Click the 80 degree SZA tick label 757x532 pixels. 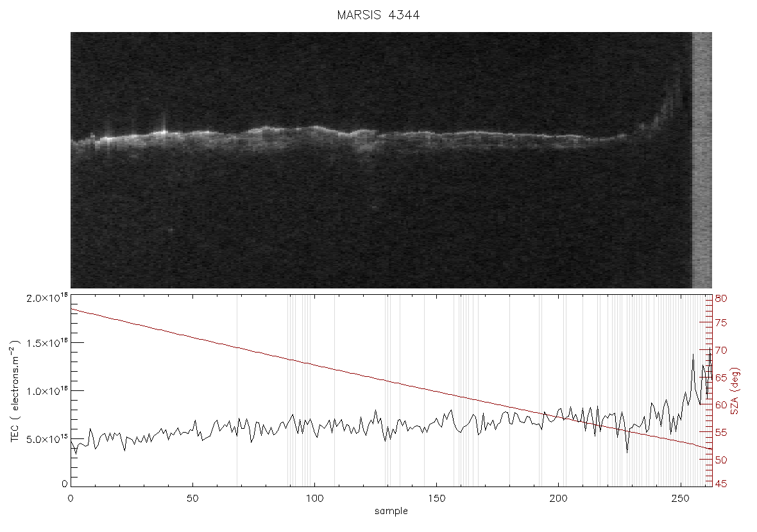pos(721,299)
